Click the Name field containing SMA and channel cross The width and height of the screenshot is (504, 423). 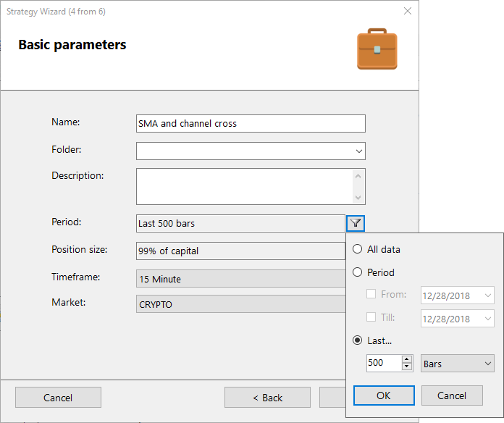pos(251,124)
